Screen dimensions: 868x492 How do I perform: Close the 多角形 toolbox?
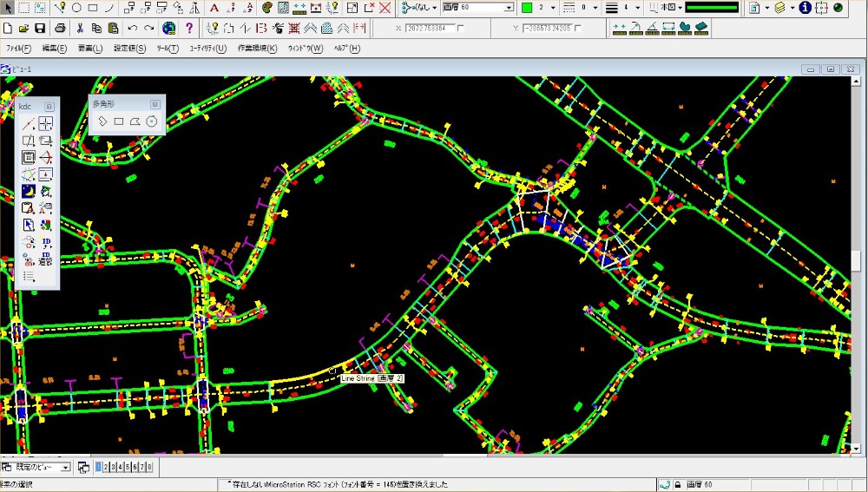pyautogui.click(x=155, y=104)
